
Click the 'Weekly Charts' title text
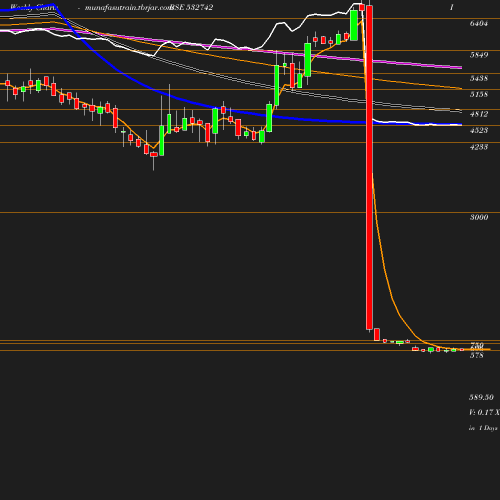tap(34, 7)
